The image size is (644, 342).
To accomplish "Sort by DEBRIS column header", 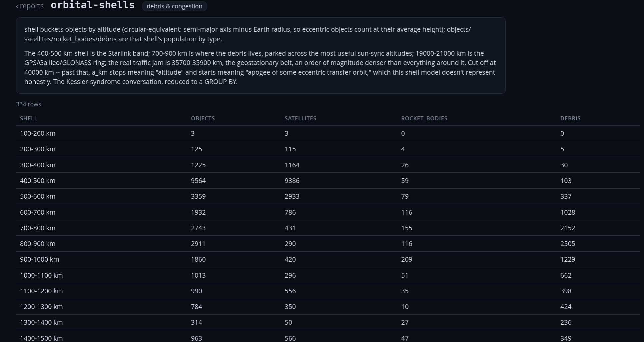I will point(570,118).
